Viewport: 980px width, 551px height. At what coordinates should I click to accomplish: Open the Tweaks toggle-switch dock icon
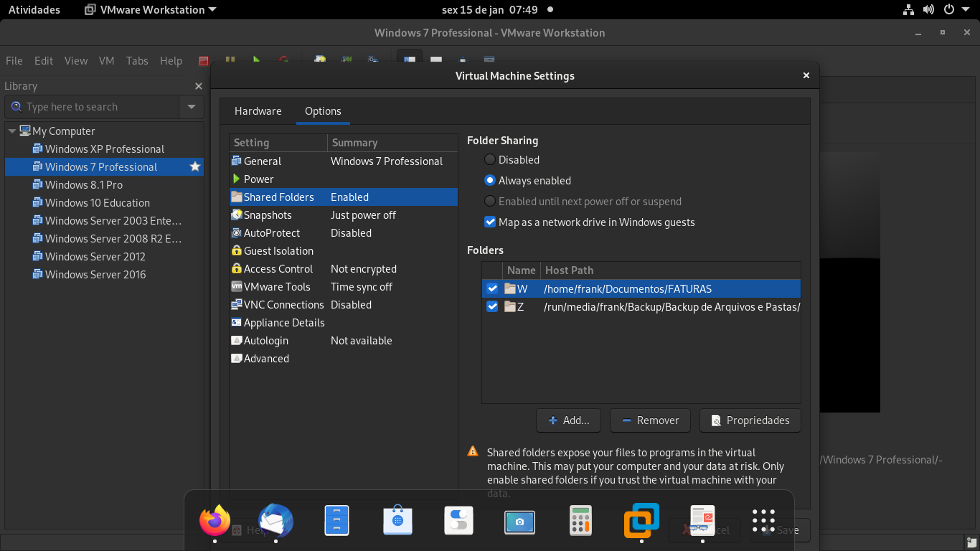pyautogui.click(x=458, y=520)
